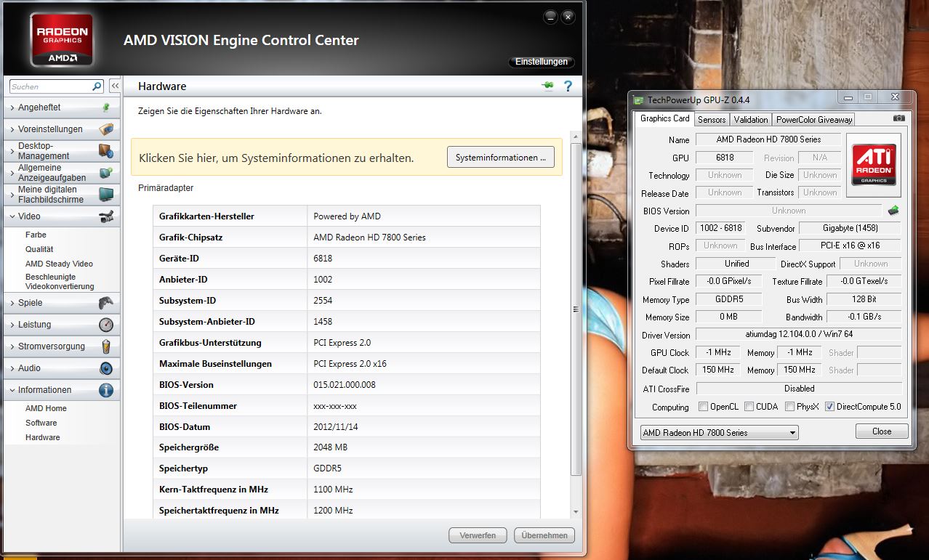Click the Desktop-Management monitor icon
The width and height of the screenshot is (929, 560).
click(106, 151)
